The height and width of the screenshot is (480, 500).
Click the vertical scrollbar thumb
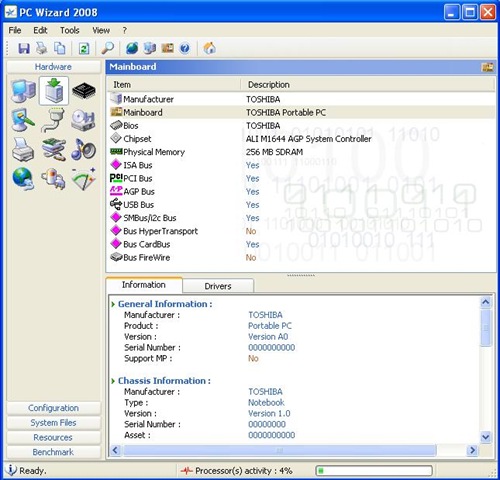click(486, 328)
